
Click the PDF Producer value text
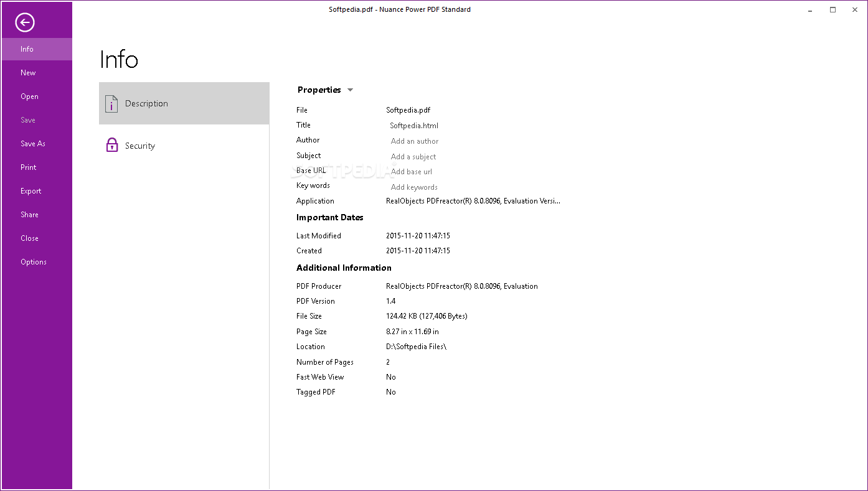tap(462, 286)
